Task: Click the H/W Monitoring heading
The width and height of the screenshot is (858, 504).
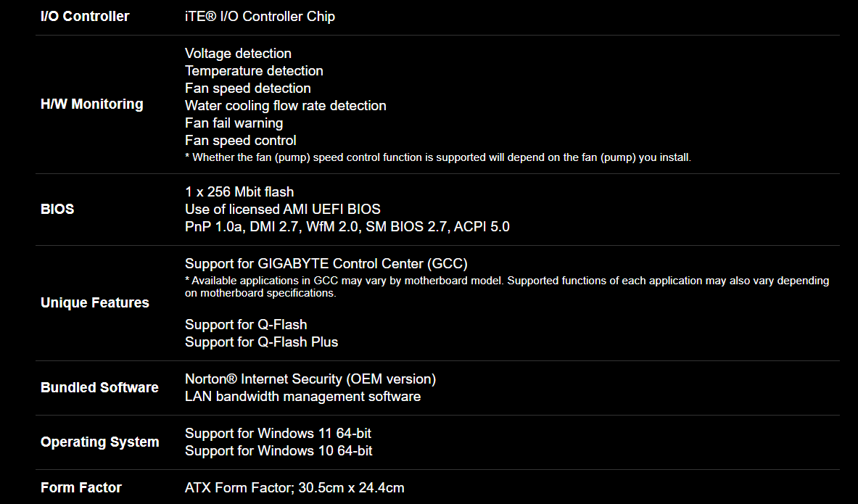Action: [92, 104]
